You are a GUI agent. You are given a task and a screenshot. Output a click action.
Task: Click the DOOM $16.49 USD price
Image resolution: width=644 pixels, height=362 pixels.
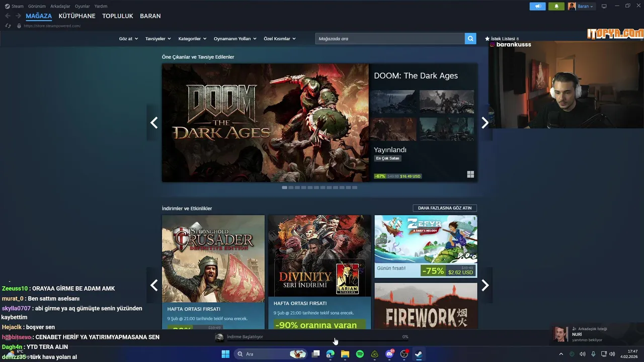click(411, 176)
